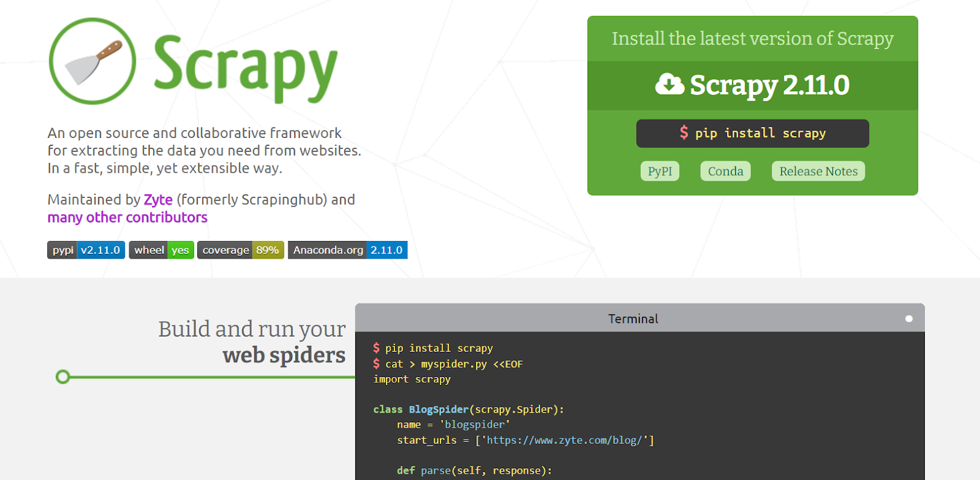Click the Terminal title bar label

pyautogui.click(x=633, y=319)
